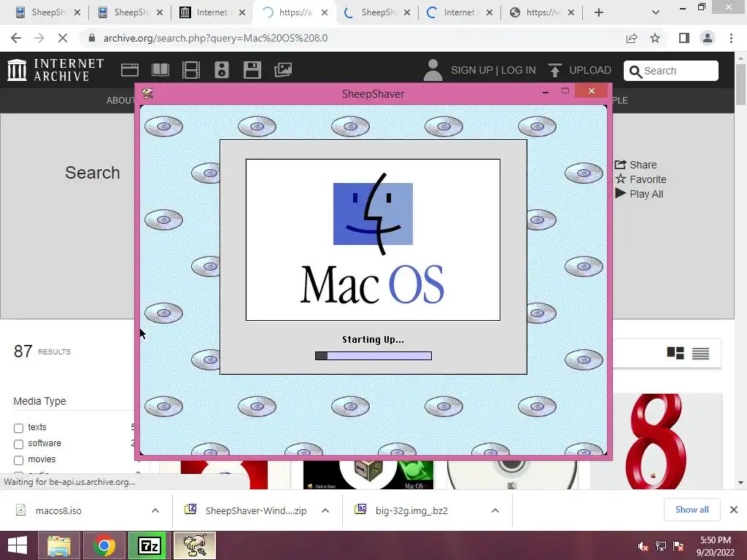Click the share page icon in address bar
Viewport: 747px width, 560px height.
click(x=632, y=38)
